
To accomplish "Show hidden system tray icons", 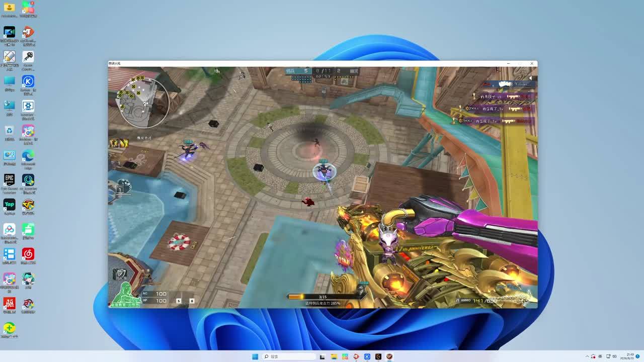I will coord(587,356).
